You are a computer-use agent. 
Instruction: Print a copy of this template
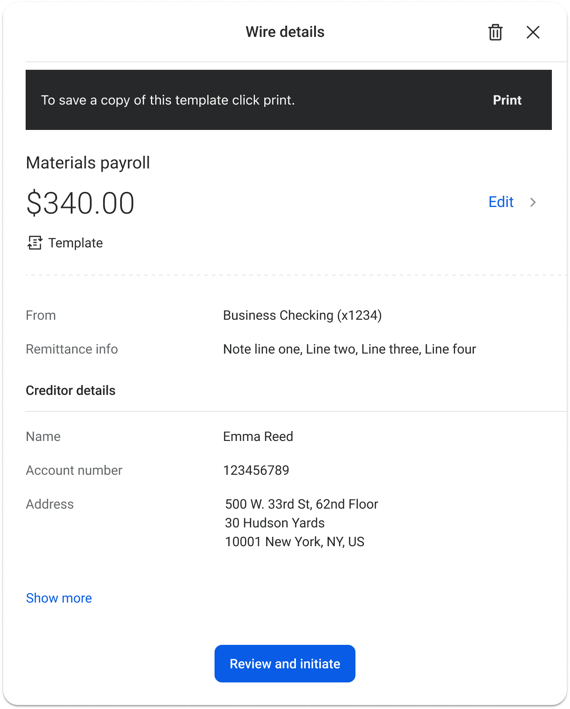pyautogui.click(x=507, y=100)
